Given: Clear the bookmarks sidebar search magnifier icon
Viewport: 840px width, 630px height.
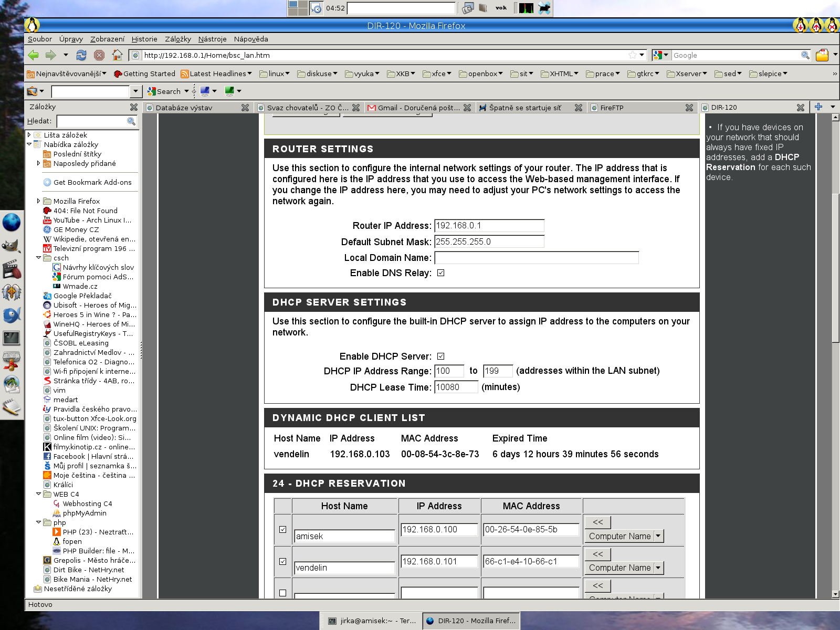Looking at the screenshot, I should (131, 121).
